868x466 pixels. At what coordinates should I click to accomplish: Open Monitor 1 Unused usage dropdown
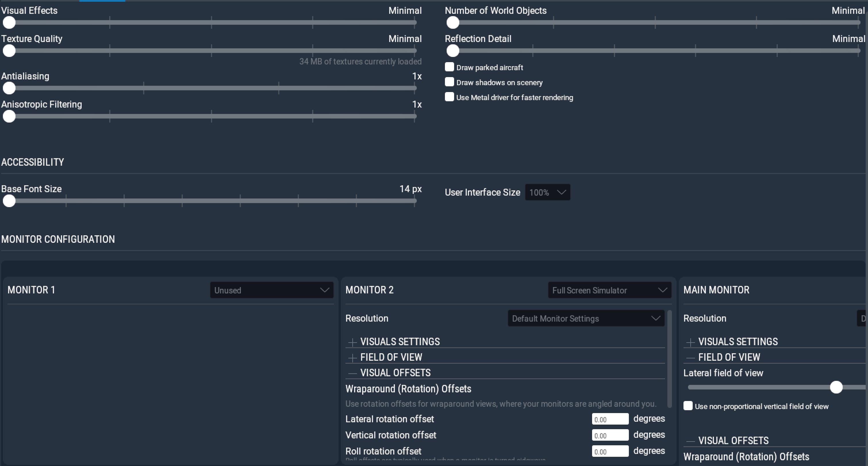coord(271,290)
